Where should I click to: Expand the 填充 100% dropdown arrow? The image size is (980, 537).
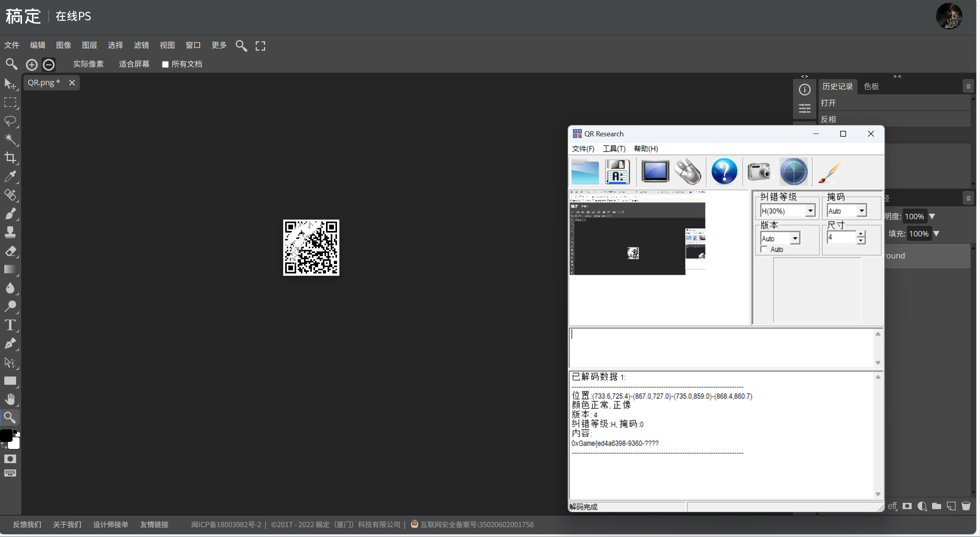point(936,234)
